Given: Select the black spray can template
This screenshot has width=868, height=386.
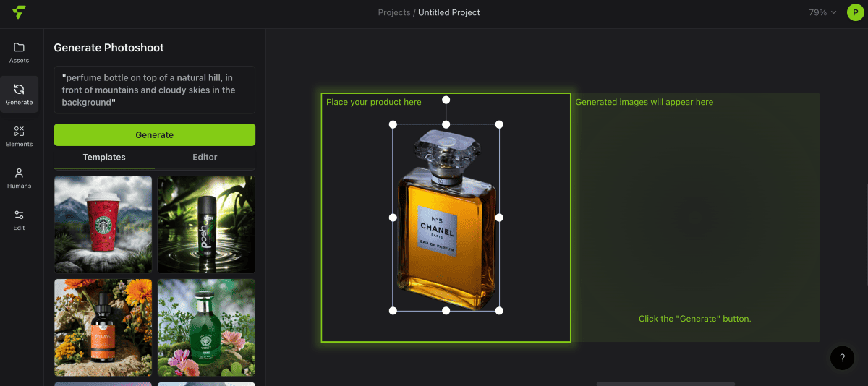Looking at the screenshot, I should coord(206,224).
